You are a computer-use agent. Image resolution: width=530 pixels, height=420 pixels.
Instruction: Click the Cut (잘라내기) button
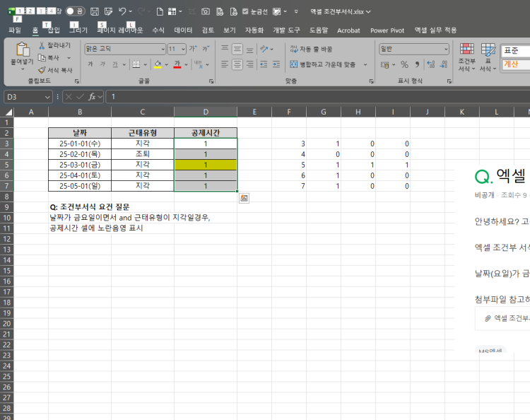[54, 45]
